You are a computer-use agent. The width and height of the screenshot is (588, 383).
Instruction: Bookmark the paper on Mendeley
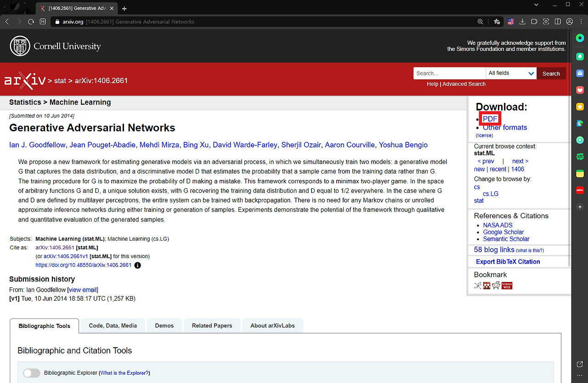[486, 285]
